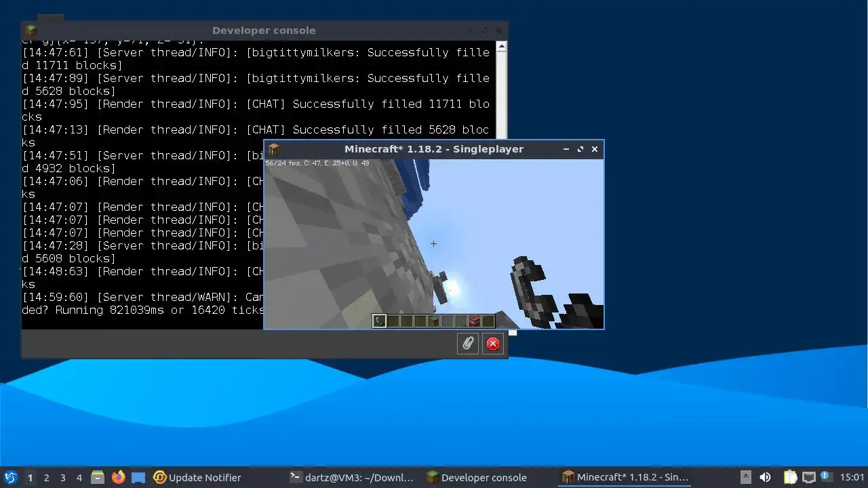
Task: Click the FPS debug text in Minecraft
Action: click(x=317, y=163)
